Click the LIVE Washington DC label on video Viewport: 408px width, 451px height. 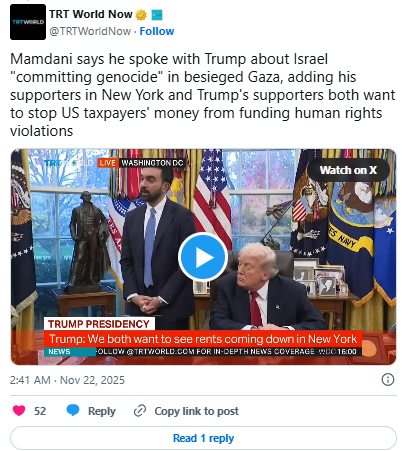pyautogui.click(x=141, y=163)
